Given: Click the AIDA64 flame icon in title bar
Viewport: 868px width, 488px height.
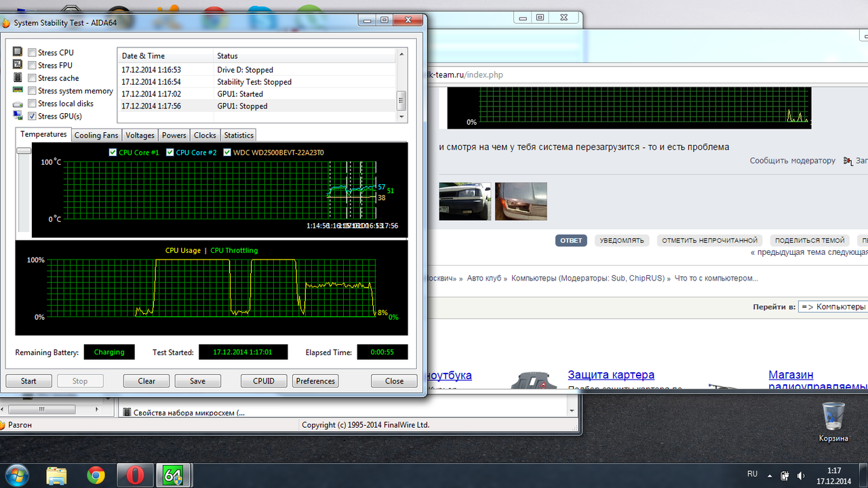Looking at the screenshot, I should tap(6, 22).
